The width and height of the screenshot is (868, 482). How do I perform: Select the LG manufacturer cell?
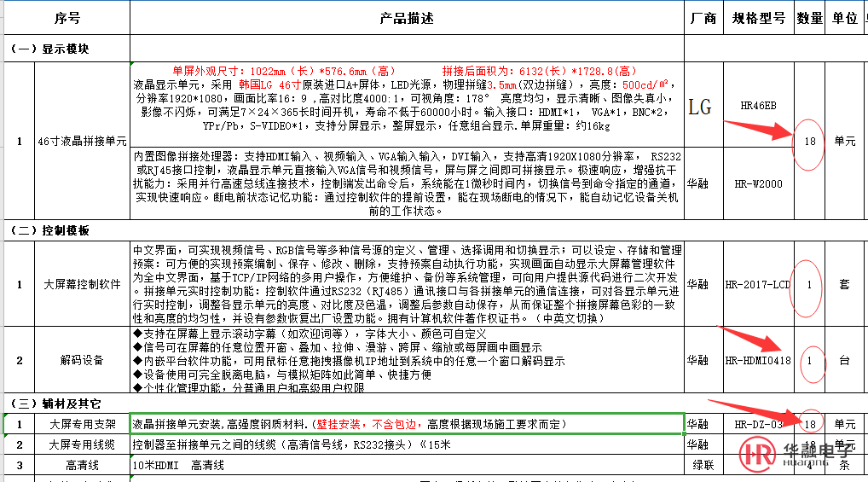(x=703, y=105)
